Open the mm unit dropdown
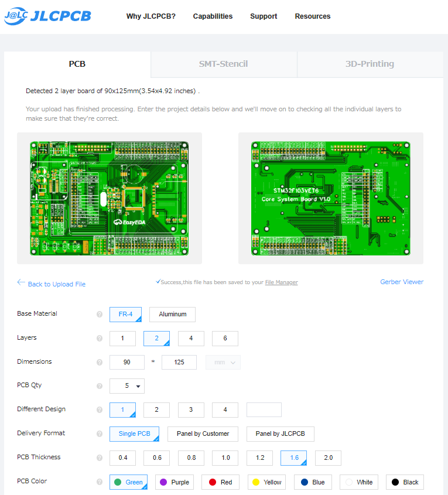448x495 pixels. point(223,363)
